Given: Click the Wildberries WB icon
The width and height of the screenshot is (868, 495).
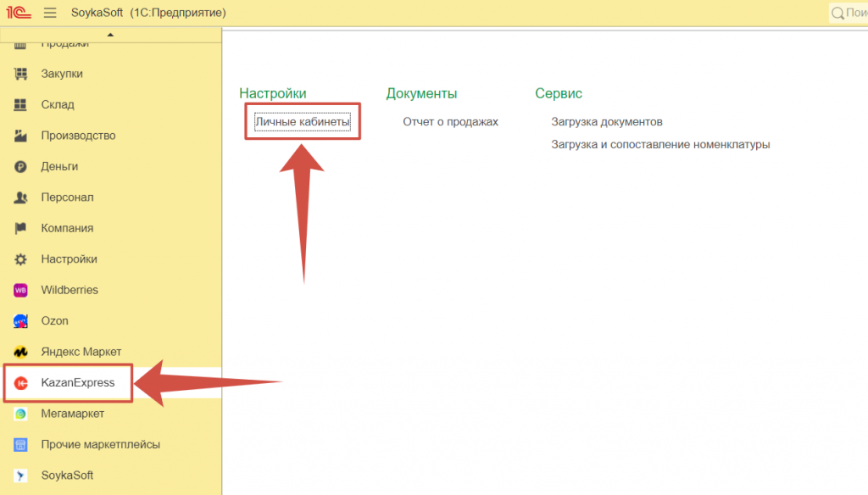Looking at the screenshot, I should [21, 290].
